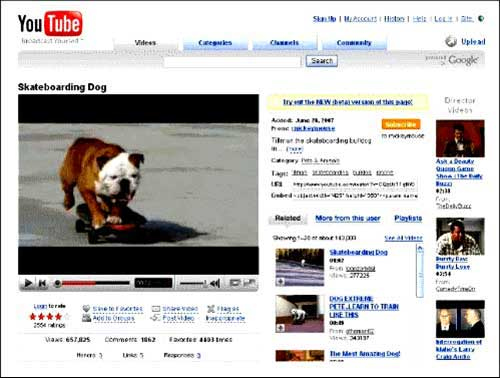Show More from this user videos
Screen dimensions: 500x378
coord(348,218)
